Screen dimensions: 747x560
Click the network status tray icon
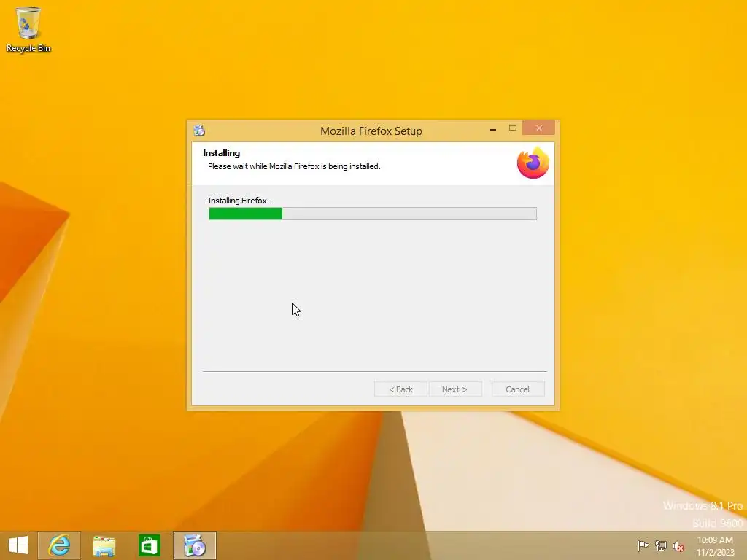click(x=661, y=545)
